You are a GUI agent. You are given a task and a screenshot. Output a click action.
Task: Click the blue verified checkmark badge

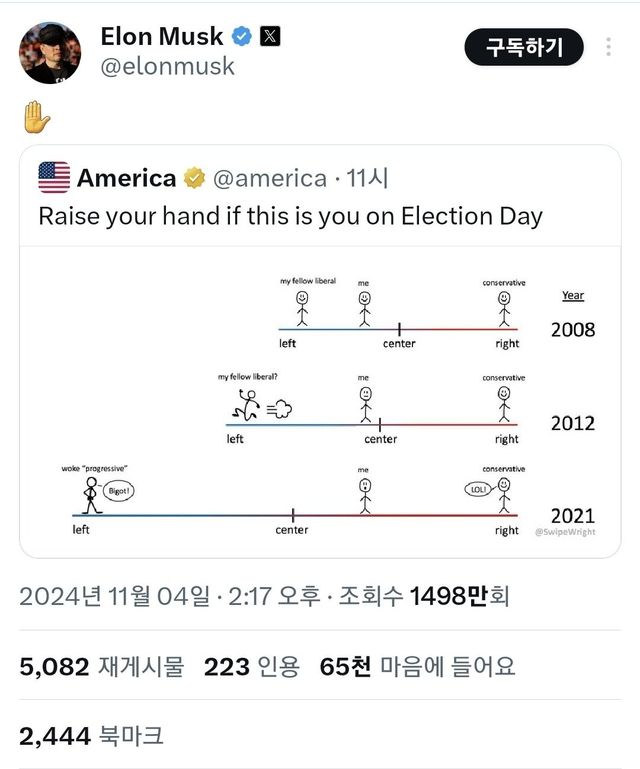pyautogui.click(x=241, y=37)
